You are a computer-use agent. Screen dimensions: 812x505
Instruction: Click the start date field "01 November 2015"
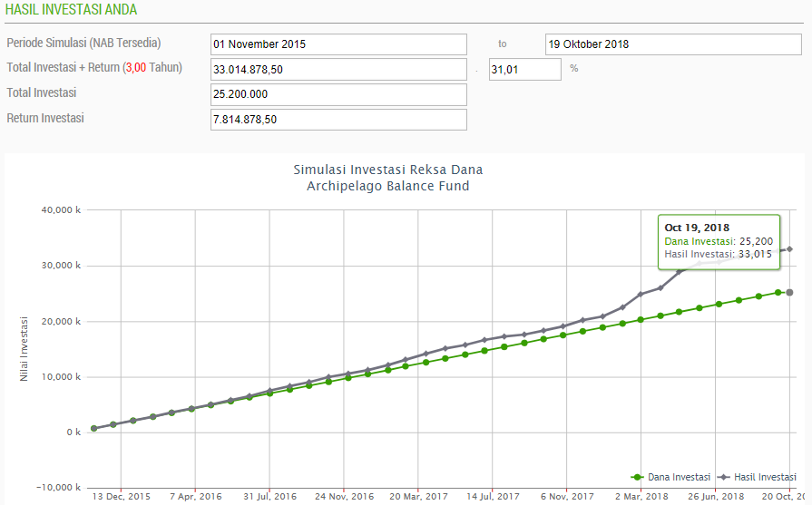coord(338,44)
